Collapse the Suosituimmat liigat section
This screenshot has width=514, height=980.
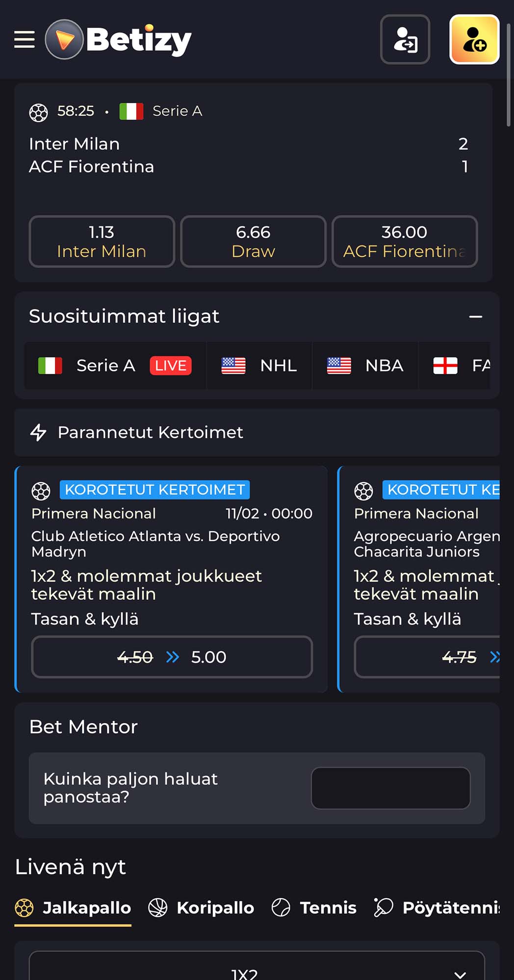[x=475, y=317]
